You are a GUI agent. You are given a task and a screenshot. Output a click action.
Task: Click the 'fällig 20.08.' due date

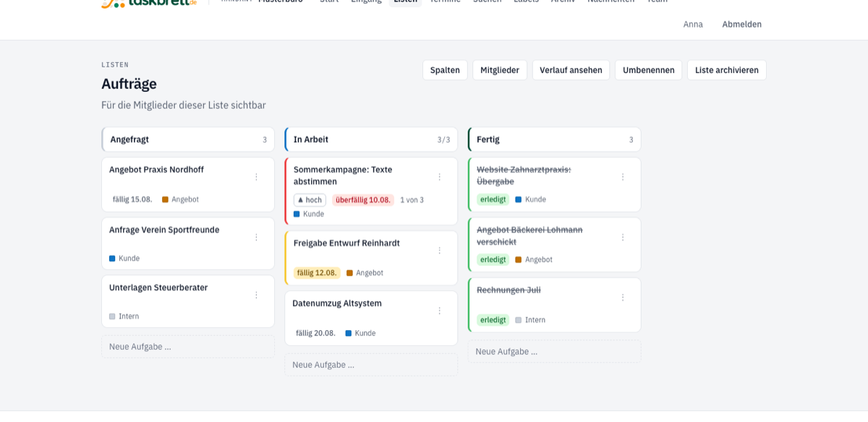315,333
